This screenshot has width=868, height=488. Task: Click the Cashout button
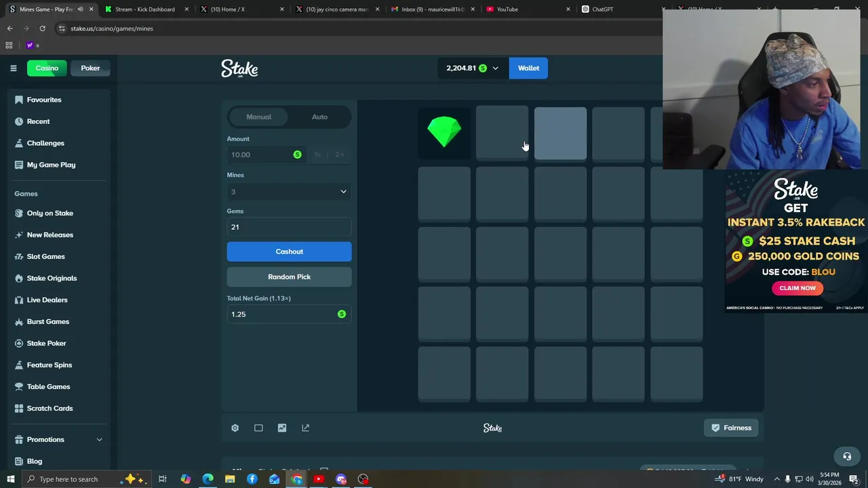point(289,251)
